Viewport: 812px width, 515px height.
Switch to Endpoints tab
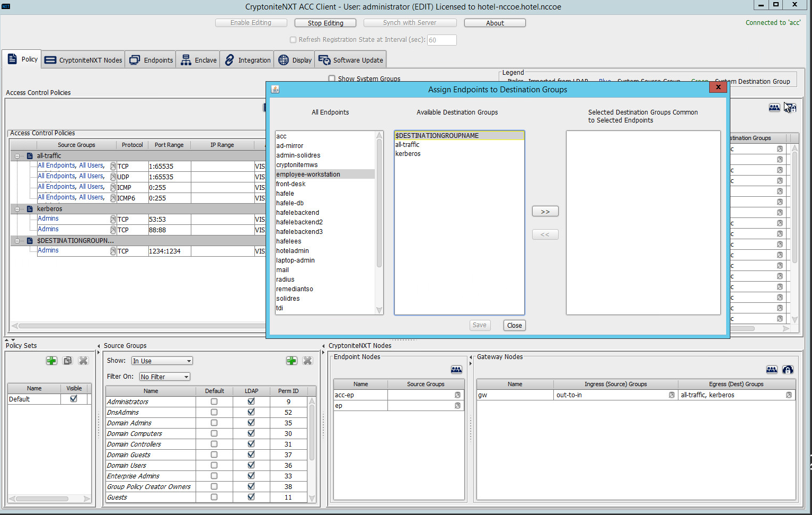(x=152, y=60)
